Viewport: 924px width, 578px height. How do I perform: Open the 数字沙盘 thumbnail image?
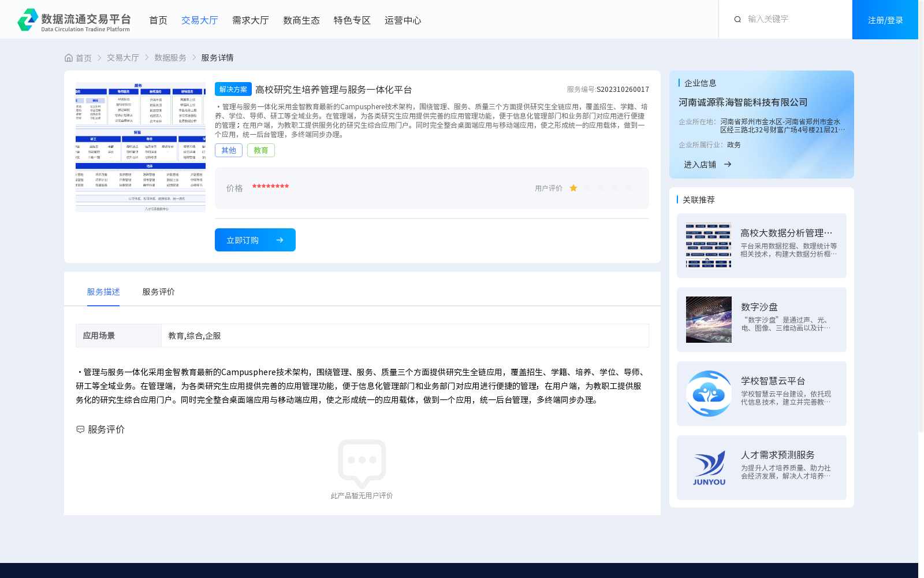(709, 320)
